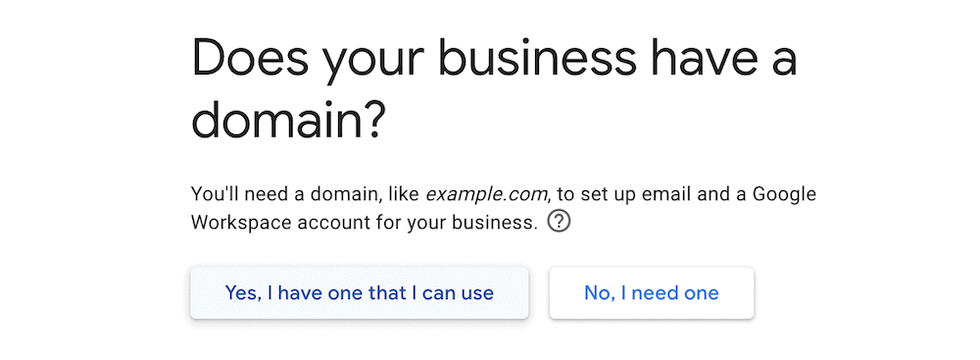Click the "Does your business have a domain?" heading
Screen dimensions: 980x360
pos(494,89)
